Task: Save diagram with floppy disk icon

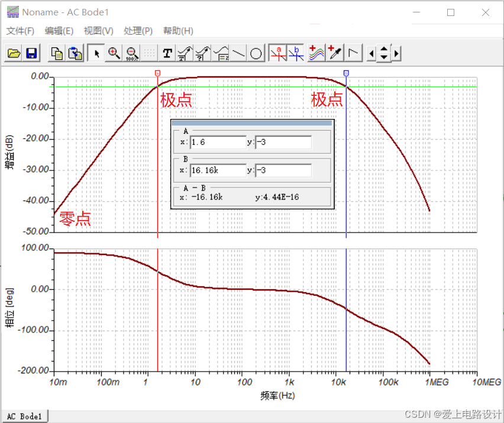Action: [31, 54]
